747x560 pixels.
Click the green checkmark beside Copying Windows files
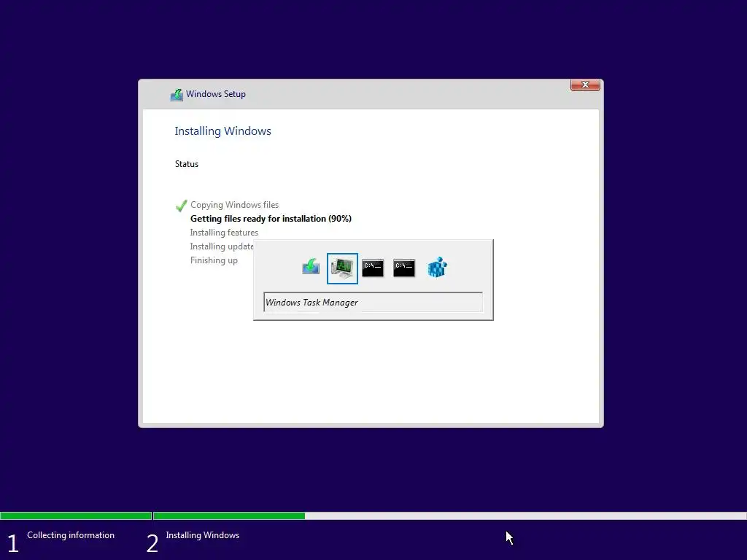click(x=182, y=206)
